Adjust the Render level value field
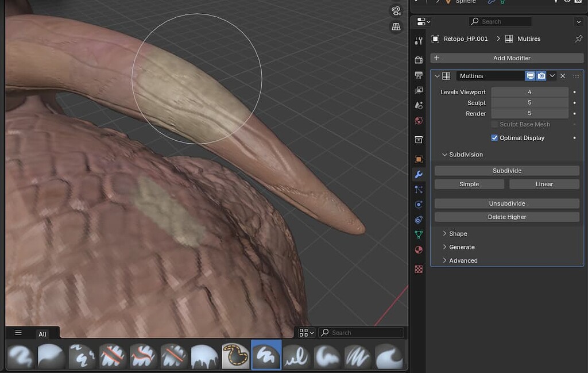This screenshot has height=373, width=588. tap(529, 113)
